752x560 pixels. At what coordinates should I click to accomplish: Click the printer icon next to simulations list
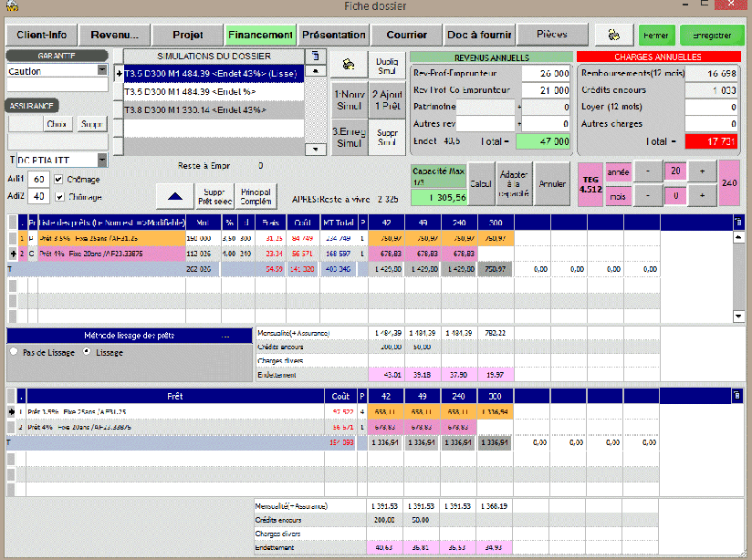[x=349, y=65]
